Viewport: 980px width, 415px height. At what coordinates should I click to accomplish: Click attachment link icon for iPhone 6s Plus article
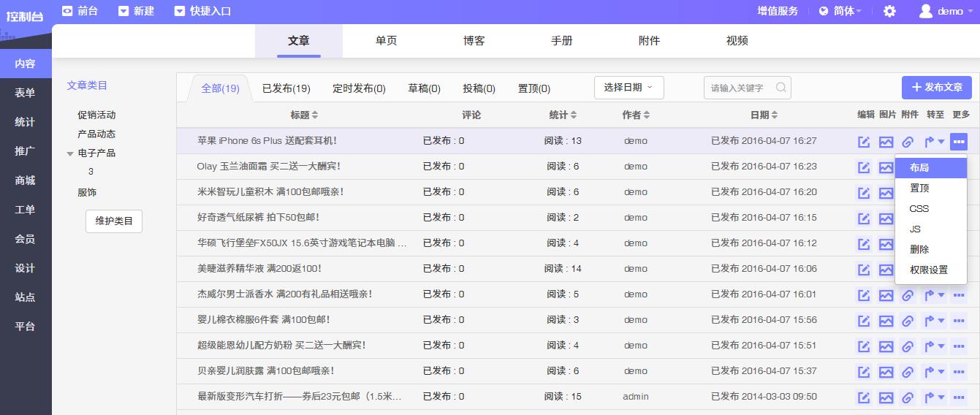point(908,142)
